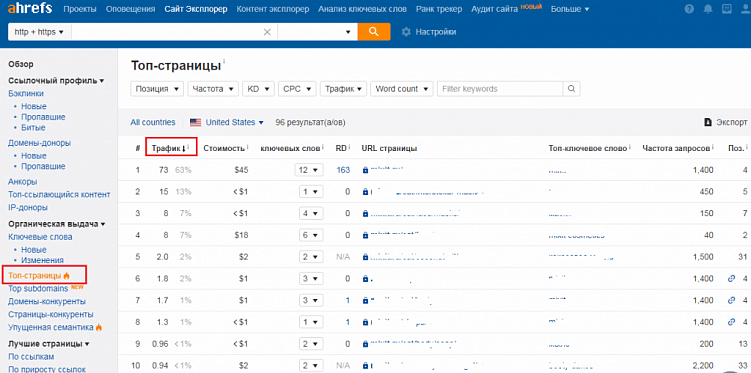Open the http + https protocol dropdown

coord(39,32)
